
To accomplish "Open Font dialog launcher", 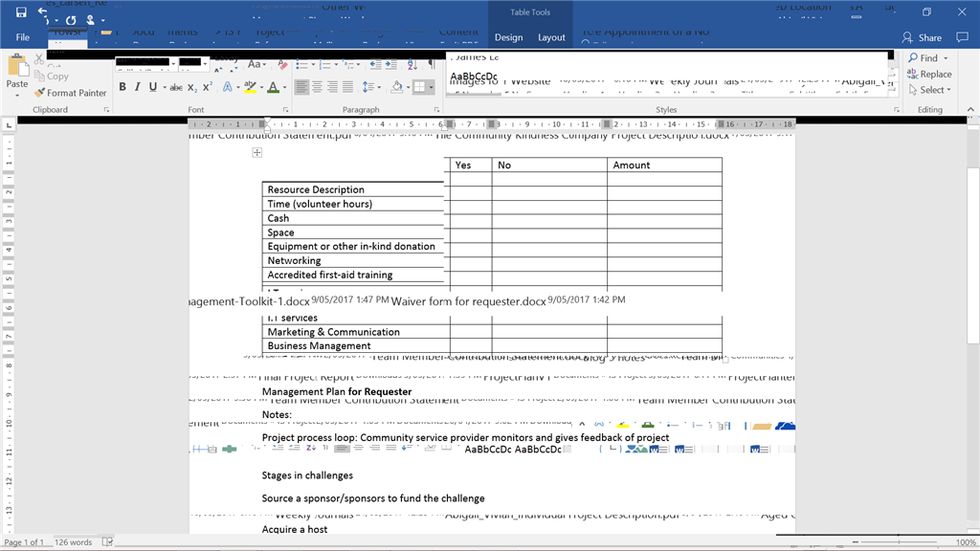I will [285, 109].
